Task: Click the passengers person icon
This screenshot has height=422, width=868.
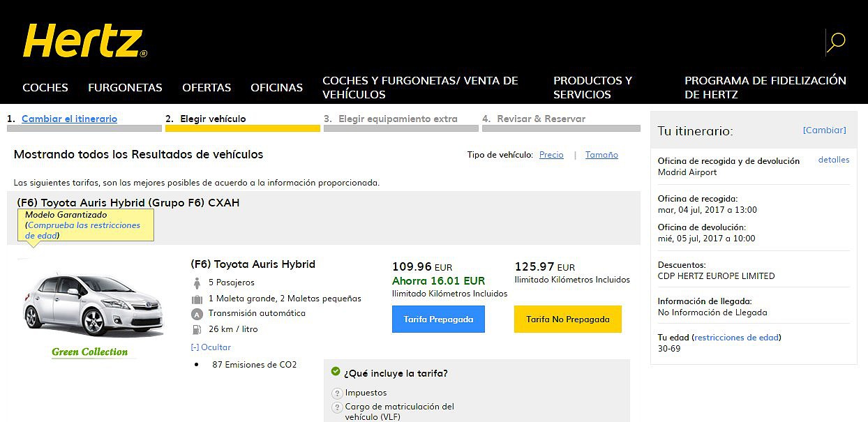Action: tap(197, 283)
